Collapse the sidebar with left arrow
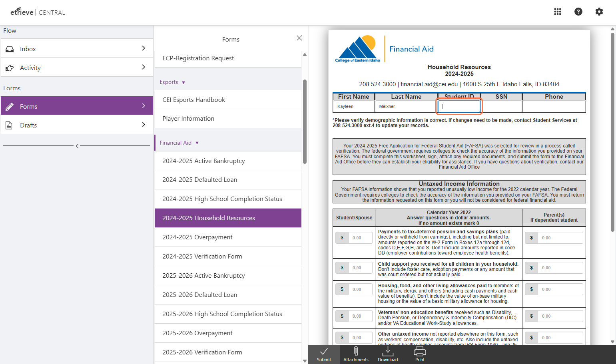Viewport: 616px width, 364px height. [x=77, y=146]
